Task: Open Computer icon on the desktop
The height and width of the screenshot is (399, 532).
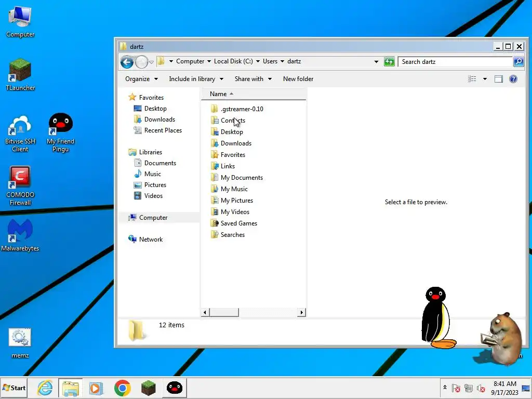Action: click(x=20, y=22)
